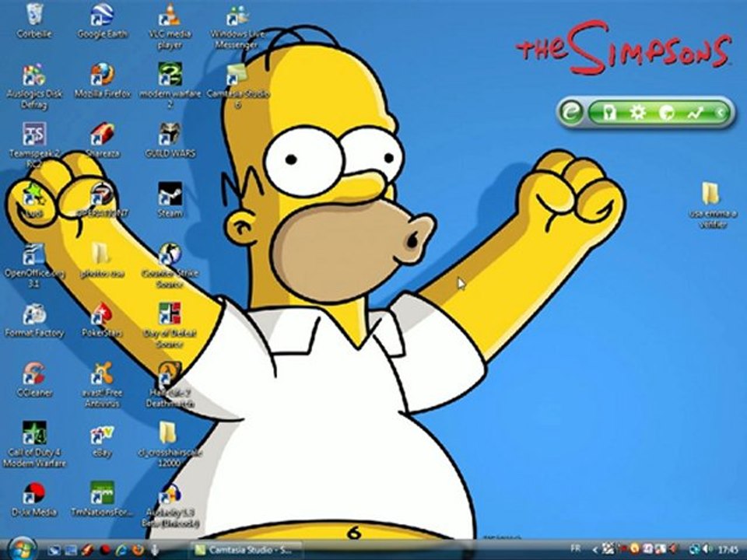This screenshot has height=560, width=747.
Task: Open the Corbeille recycle bin icon
Action: pos(33,21)
